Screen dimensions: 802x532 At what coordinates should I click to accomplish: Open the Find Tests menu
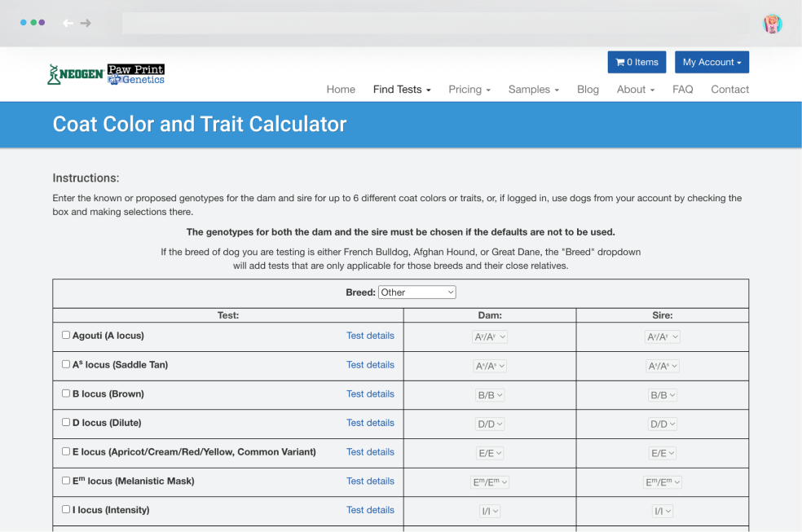point(402,90)
